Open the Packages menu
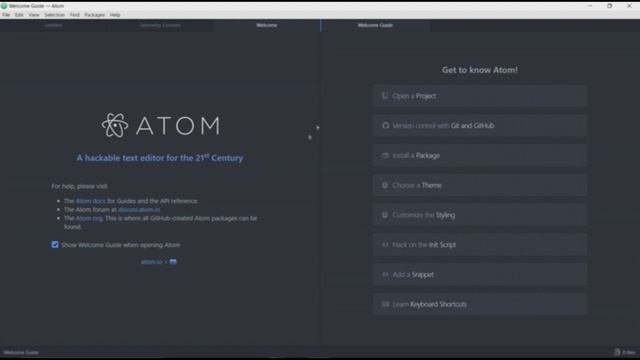The height and width of the screenshot is (360, 640). [95, 15]
